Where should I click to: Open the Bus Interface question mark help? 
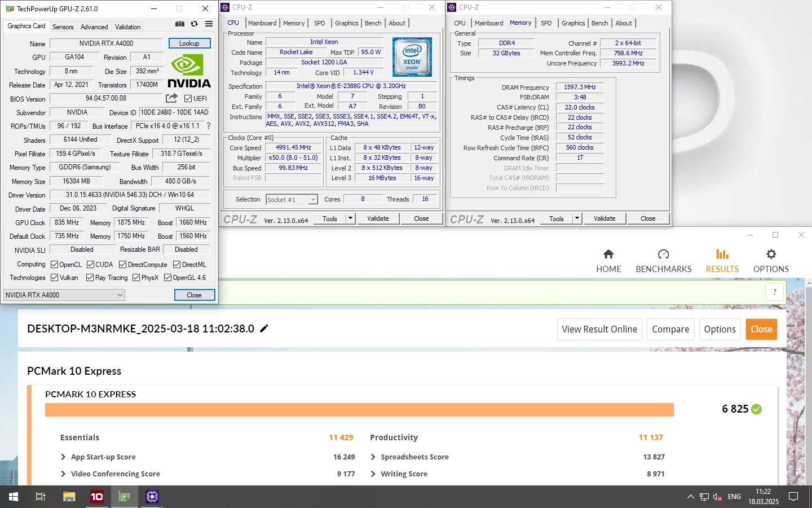pyautogui.click(x=209, y=126)
